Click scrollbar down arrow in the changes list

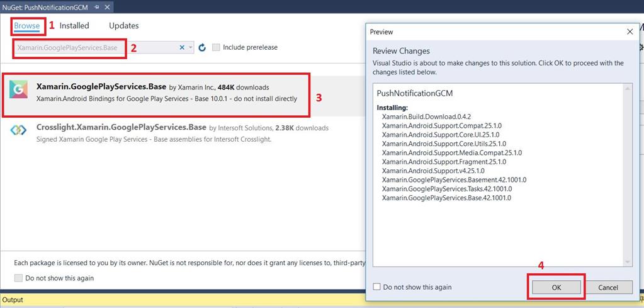pyautogui.click(x=627, y=263)
